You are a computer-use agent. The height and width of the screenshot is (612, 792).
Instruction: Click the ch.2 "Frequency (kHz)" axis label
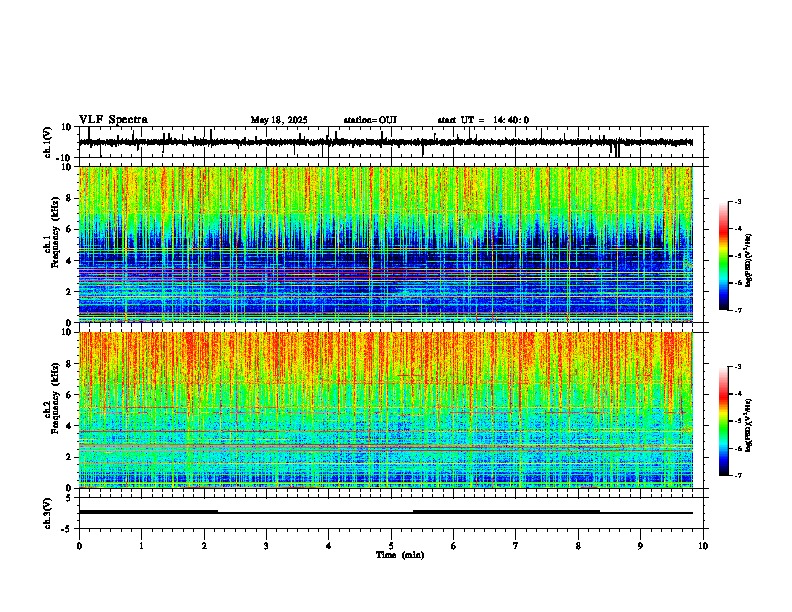pyautogui.click(x=55, y=398)
